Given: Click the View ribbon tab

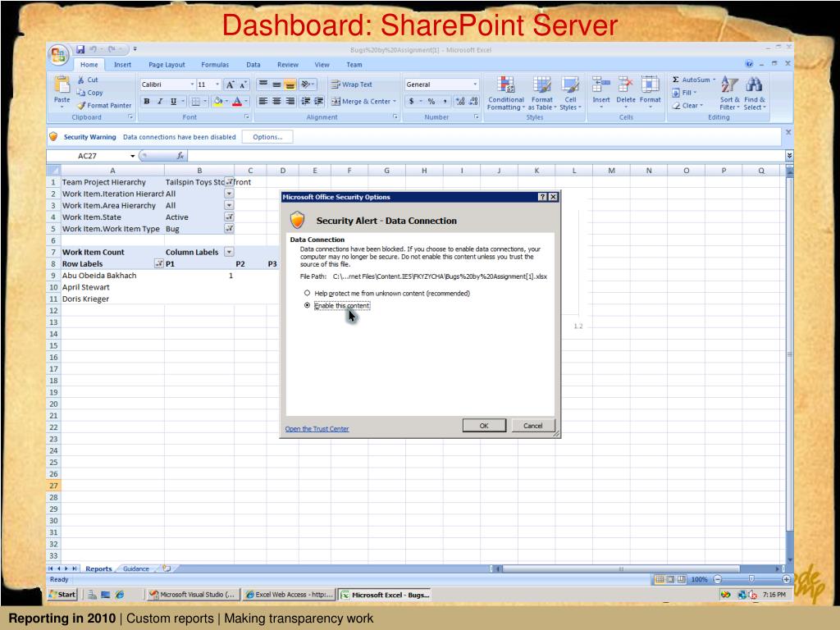Looking at the screenshot, I should coord(322,65).
